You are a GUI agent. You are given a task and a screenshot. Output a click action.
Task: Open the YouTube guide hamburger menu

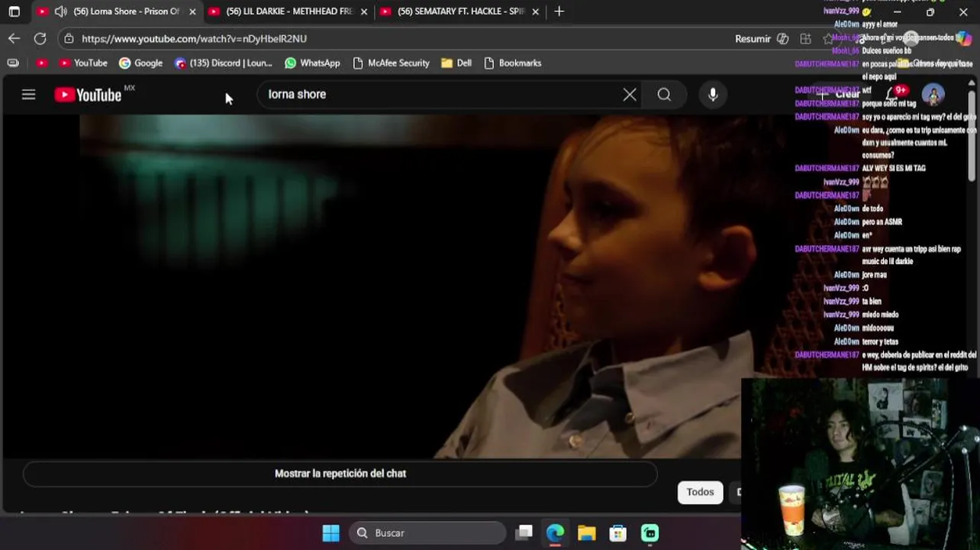(x=28, y=95)
